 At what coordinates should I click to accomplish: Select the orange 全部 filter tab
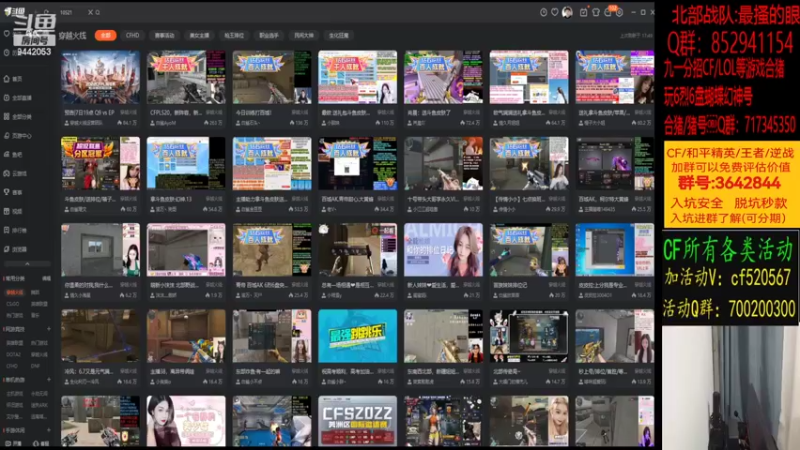pyautogui.click(x=106, y=35)
